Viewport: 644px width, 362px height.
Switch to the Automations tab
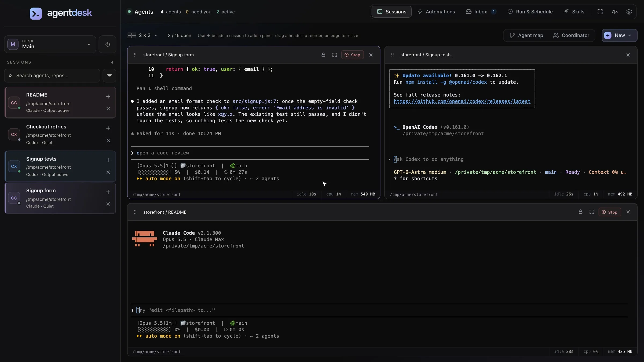coord(436,12)
